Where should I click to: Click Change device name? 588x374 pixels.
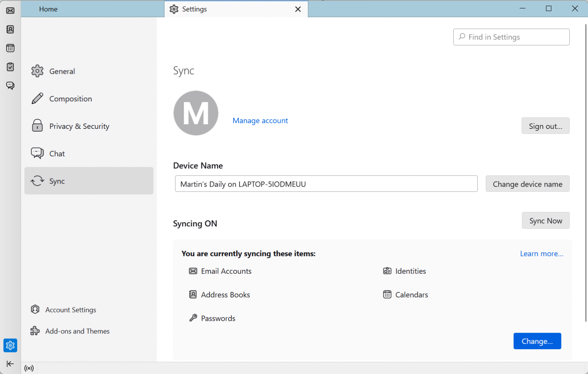point(528,184)
